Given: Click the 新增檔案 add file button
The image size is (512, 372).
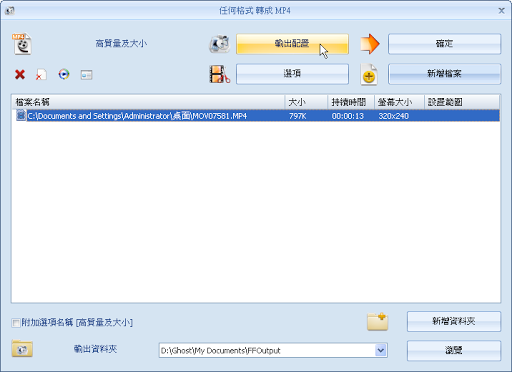Looking at the screenshot, I should point(444,74).
